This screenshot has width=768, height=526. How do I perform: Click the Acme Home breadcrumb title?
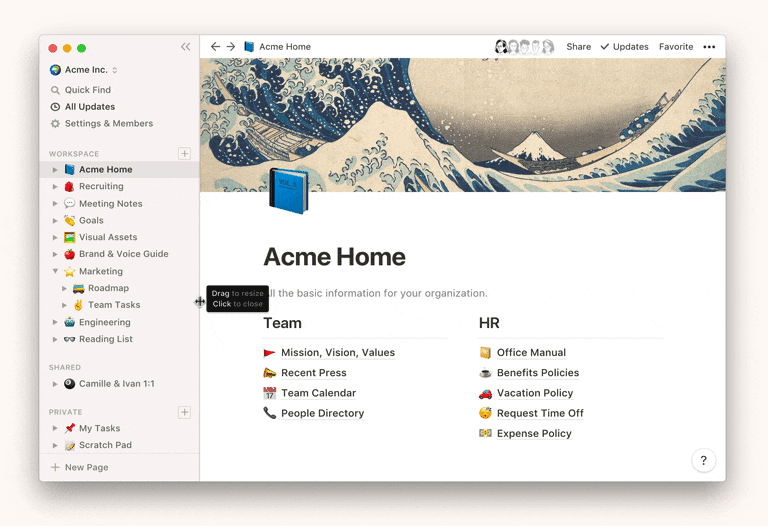coord(285,47)
